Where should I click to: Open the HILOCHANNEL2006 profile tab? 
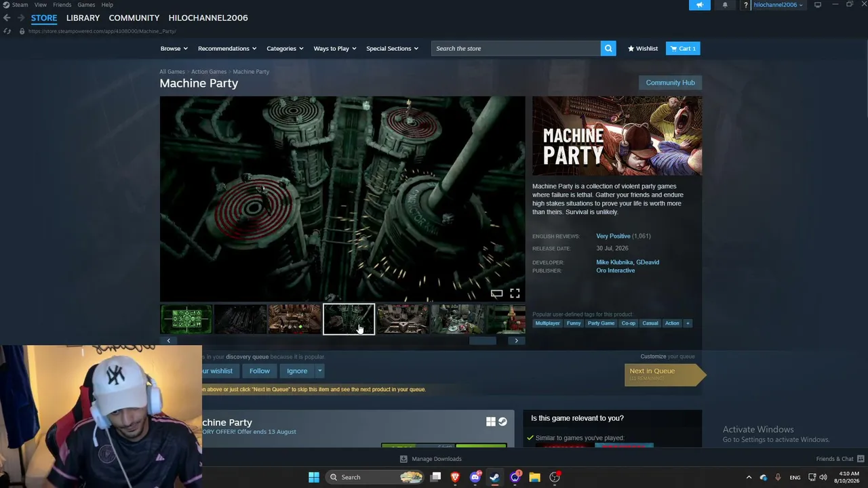point(208,18)
